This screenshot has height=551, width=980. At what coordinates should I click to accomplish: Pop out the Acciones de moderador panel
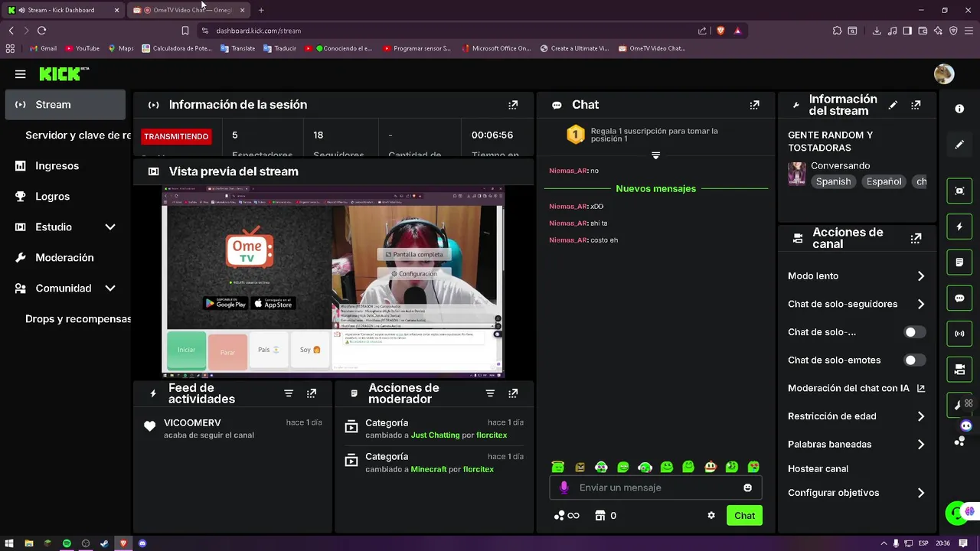point(513,393)
